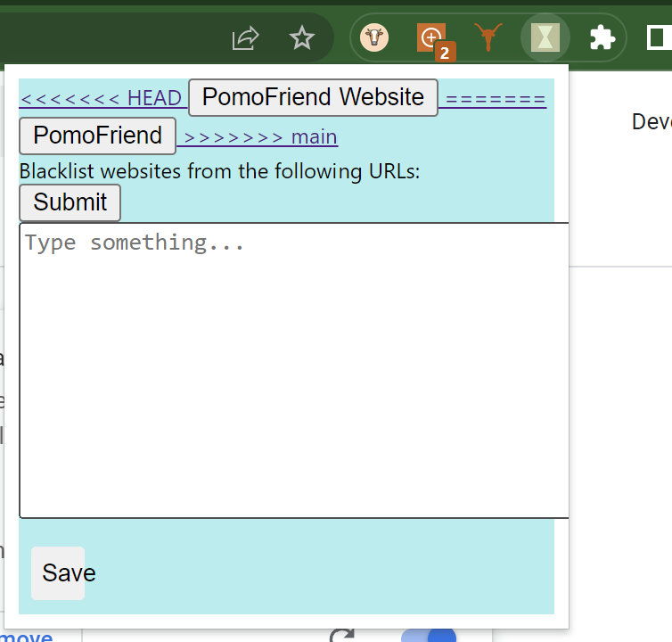
Task: Open the cow face extension icon
Action: pyautogui.click(x=374, y=37)
